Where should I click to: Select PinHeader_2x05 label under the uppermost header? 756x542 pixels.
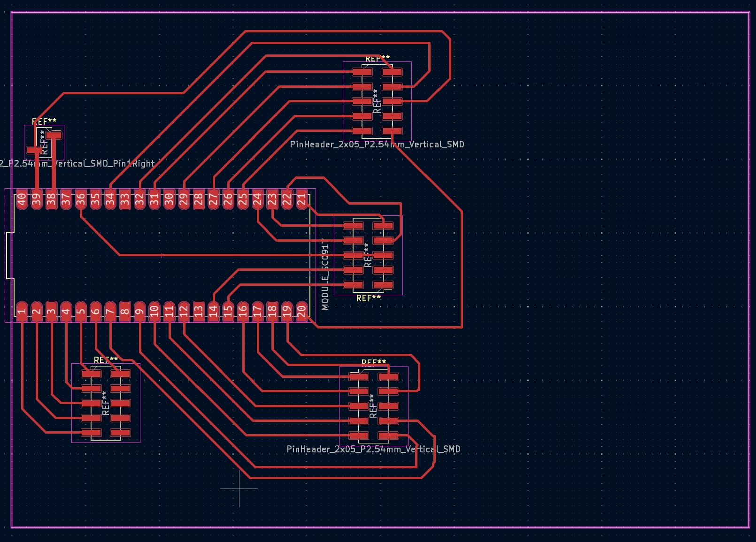pos(377,144)
